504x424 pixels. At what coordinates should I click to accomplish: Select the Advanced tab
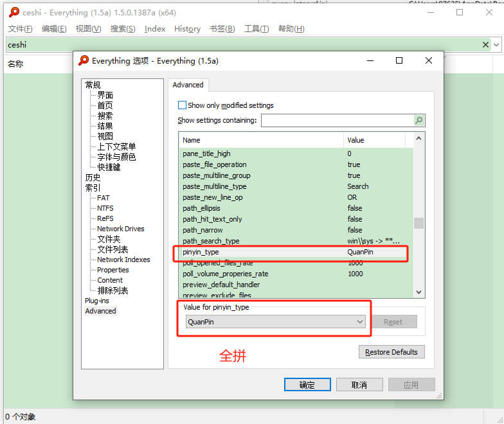pos(188,85)
